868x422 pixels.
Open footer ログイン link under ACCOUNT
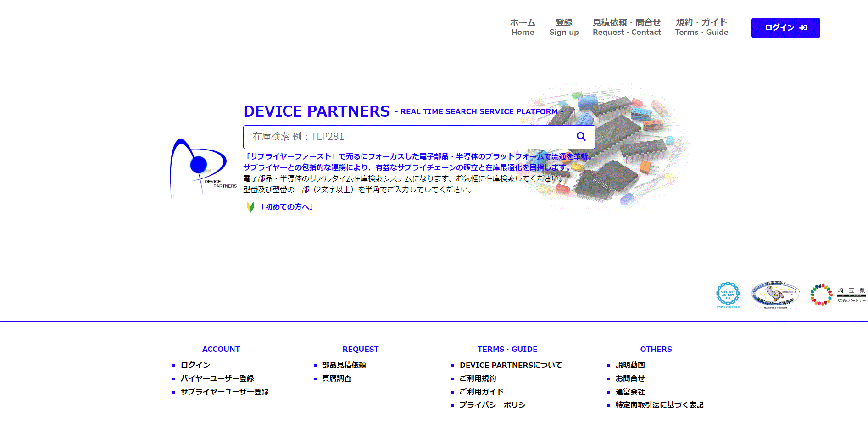[x=195, y=365]
